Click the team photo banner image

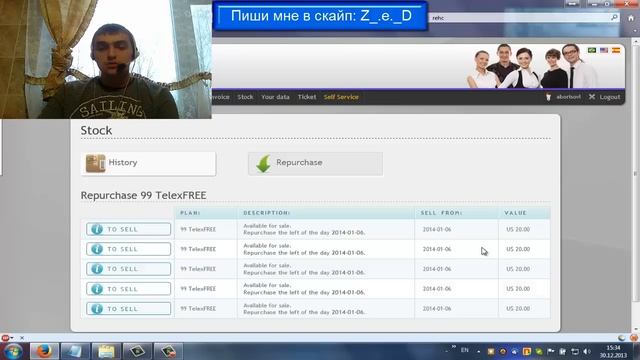pyautogui.click(x=531, y=66)
